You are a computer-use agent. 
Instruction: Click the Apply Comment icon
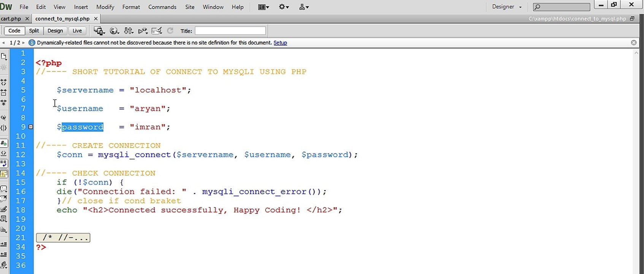click(4, 189)
